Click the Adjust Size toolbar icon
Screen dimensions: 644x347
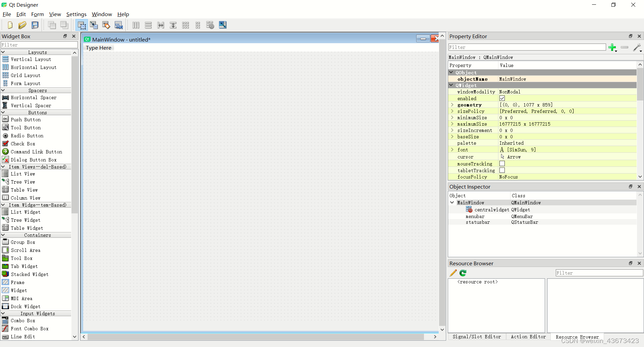tap(222, 25)
